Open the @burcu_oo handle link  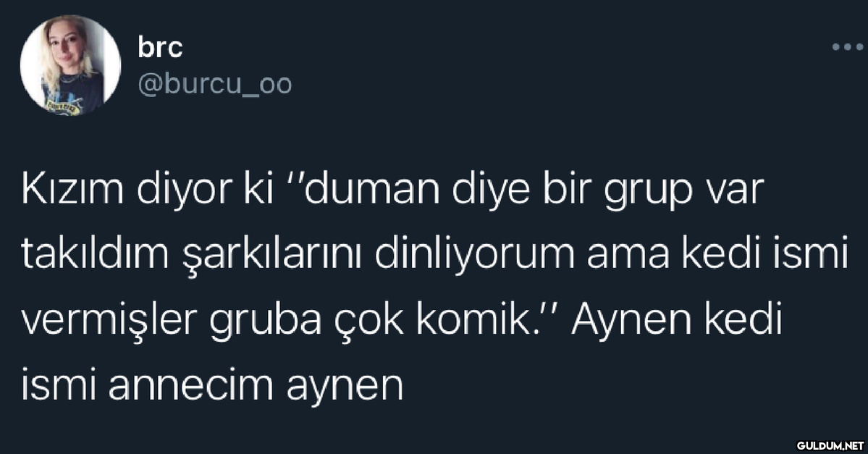(214, 85)
